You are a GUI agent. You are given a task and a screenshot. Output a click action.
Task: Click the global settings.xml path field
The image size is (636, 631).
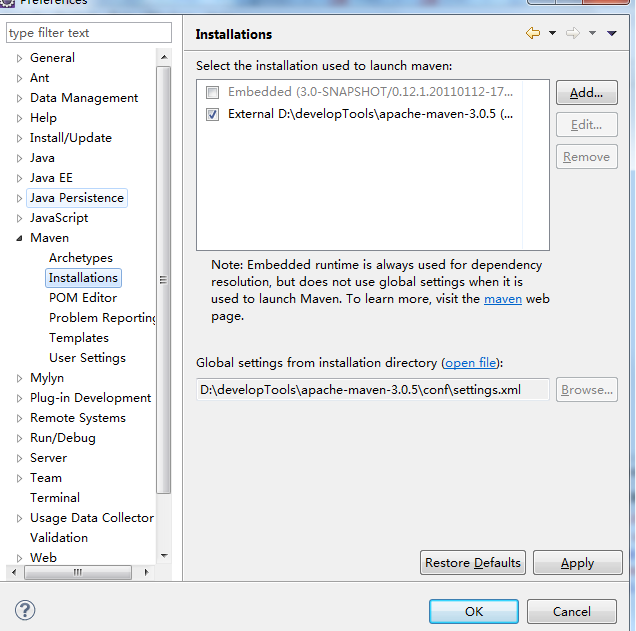click(x=373, y=390)
